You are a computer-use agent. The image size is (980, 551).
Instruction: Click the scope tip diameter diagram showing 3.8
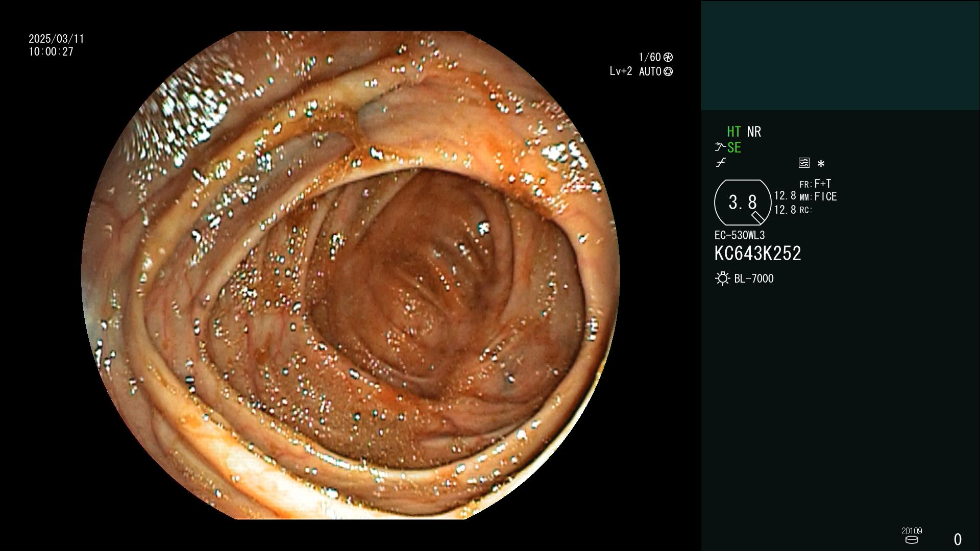click(x=743, y=203)
